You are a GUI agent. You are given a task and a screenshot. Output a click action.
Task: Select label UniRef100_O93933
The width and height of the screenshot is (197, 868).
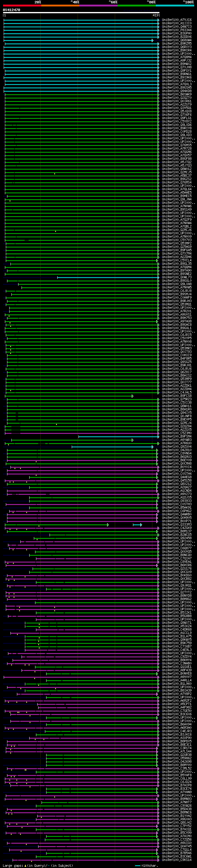tap(177, 501)
